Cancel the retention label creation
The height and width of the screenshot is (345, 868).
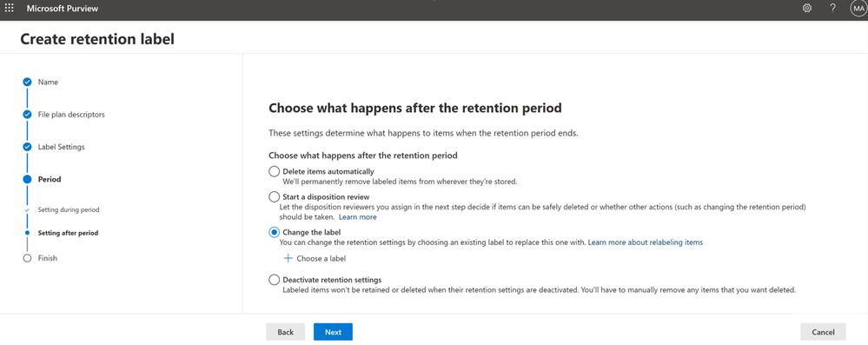823,332
